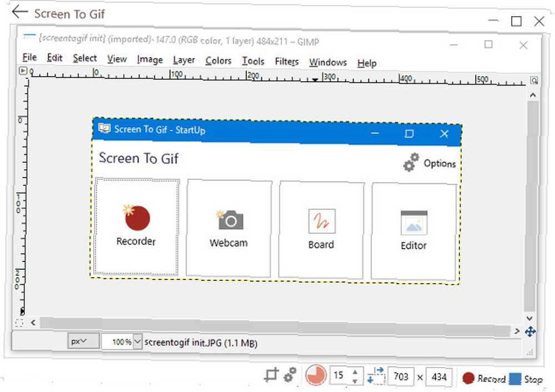Click the Options label

coord(440,164)
